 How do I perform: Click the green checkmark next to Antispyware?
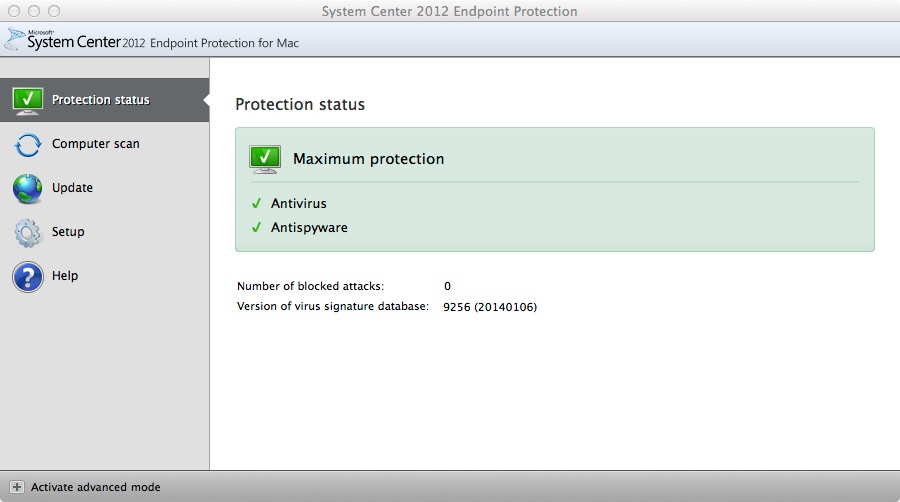click(x=257, y=227)
